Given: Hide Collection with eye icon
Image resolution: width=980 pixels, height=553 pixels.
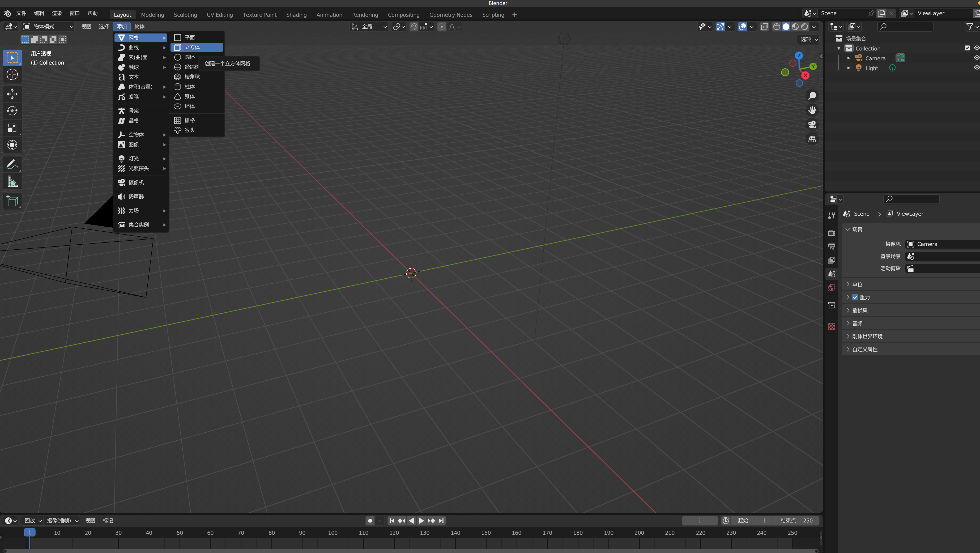Looking at the screenshot, I should [x=976, y=48].
